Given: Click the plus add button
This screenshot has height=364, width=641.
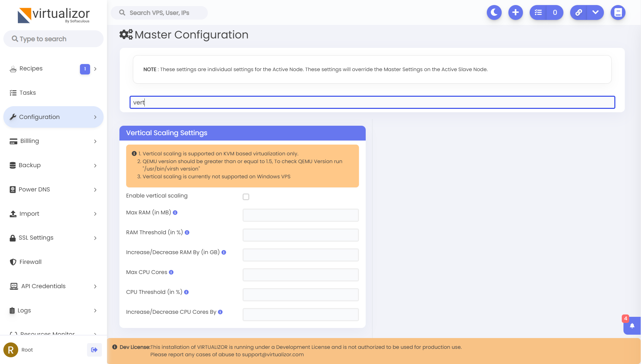Looking at the screenshot, I should 515,12.
